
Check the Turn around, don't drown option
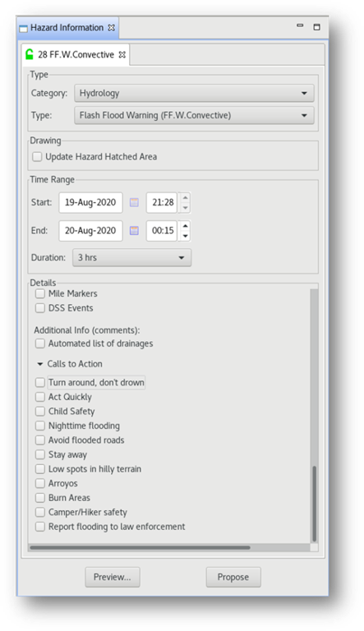coord(40,382)
